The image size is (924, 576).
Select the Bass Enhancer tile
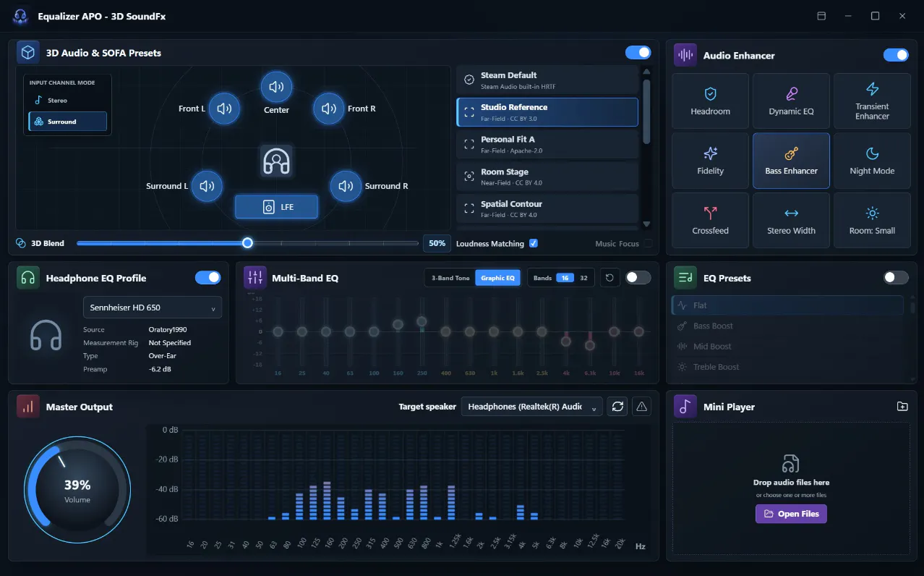pos(791,161)
